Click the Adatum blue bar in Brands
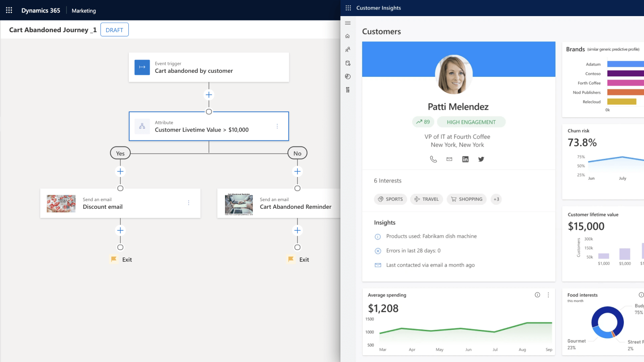The width and height of the screenshot is (644, 362). [x=625, y=64]
